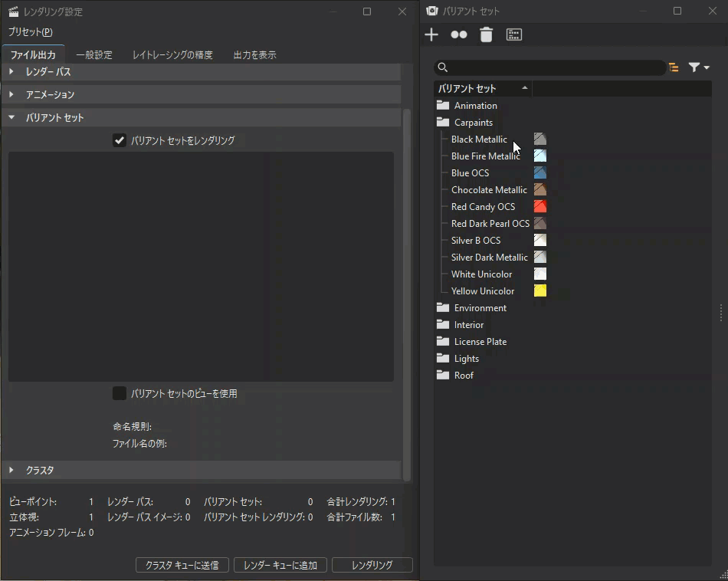Open the hotkey keyboard icon in toolbar
The width and height of the screenshot is (728, 581).
click(x=514, y=34)
